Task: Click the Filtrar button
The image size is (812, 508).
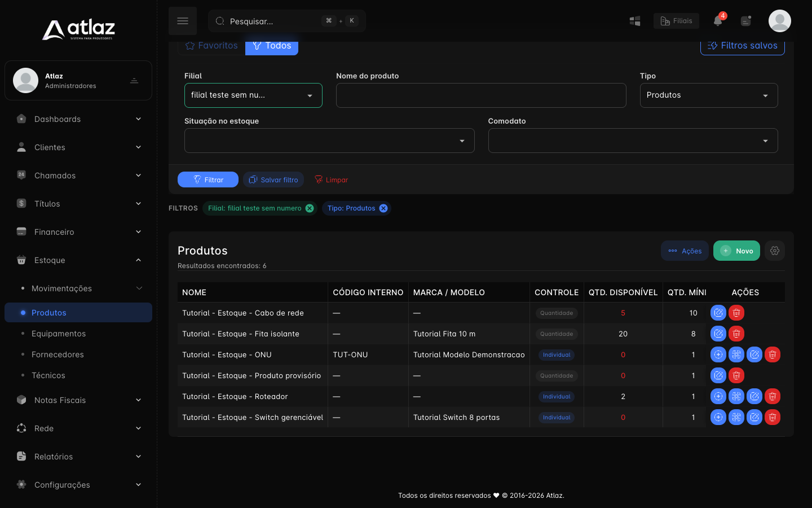Action: coord(208,179)
